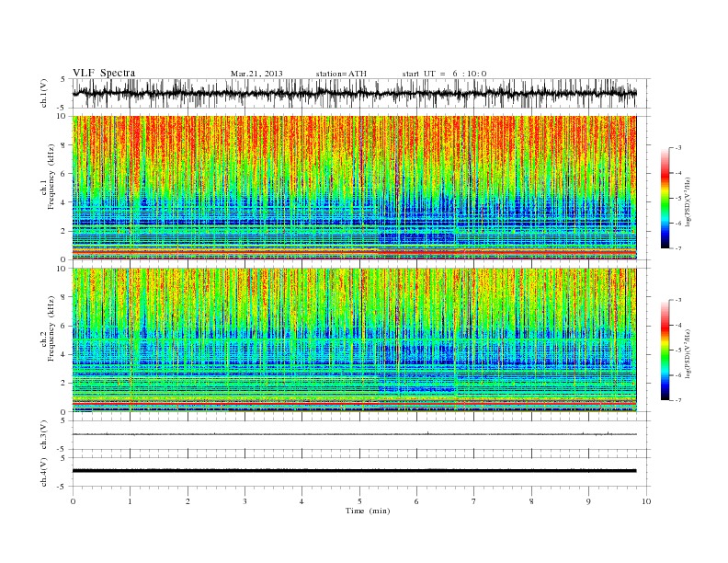728x563 pixels.
Task: Click the time axis tick label "4"
Action: pyautogui.click(x=301, y=501)
